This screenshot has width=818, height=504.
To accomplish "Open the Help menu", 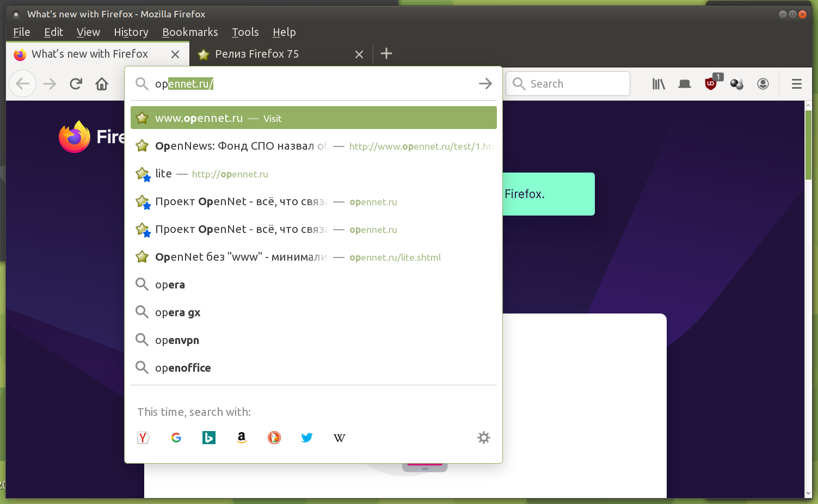I will click(x=284, y=32).
